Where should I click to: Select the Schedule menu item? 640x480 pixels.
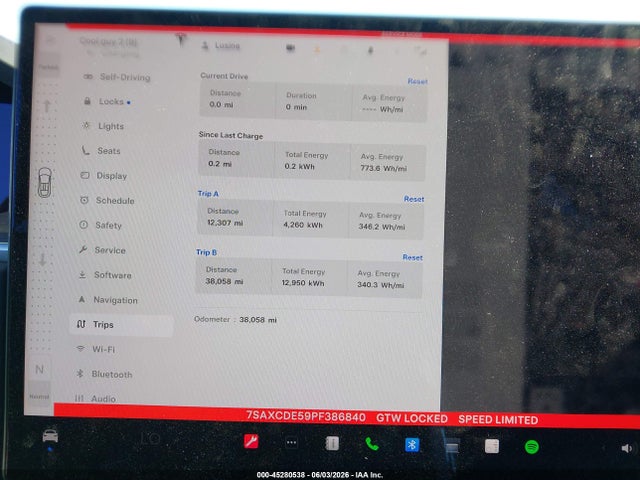pos(107,200)
